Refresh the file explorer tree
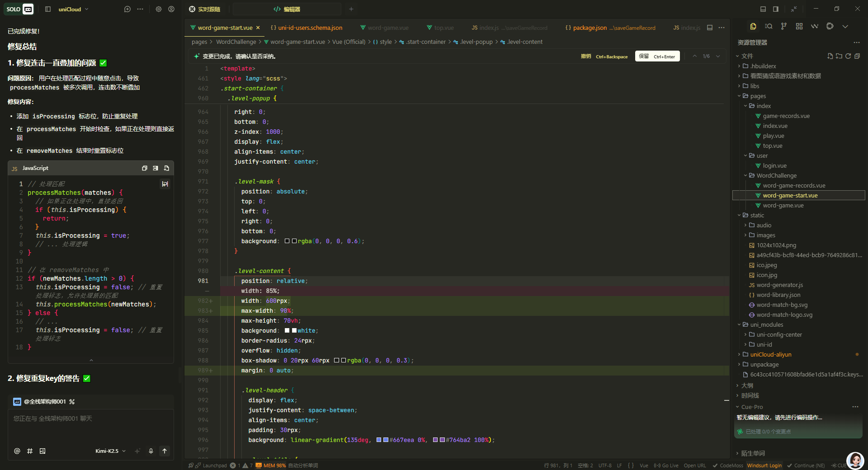 click(848, 56)
